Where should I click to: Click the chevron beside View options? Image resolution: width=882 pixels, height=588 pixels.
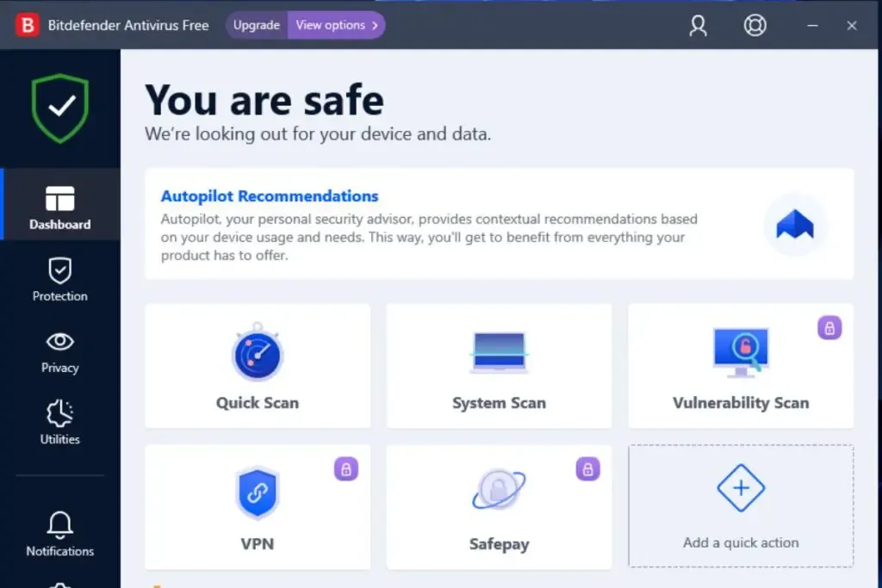coord(375,25)
